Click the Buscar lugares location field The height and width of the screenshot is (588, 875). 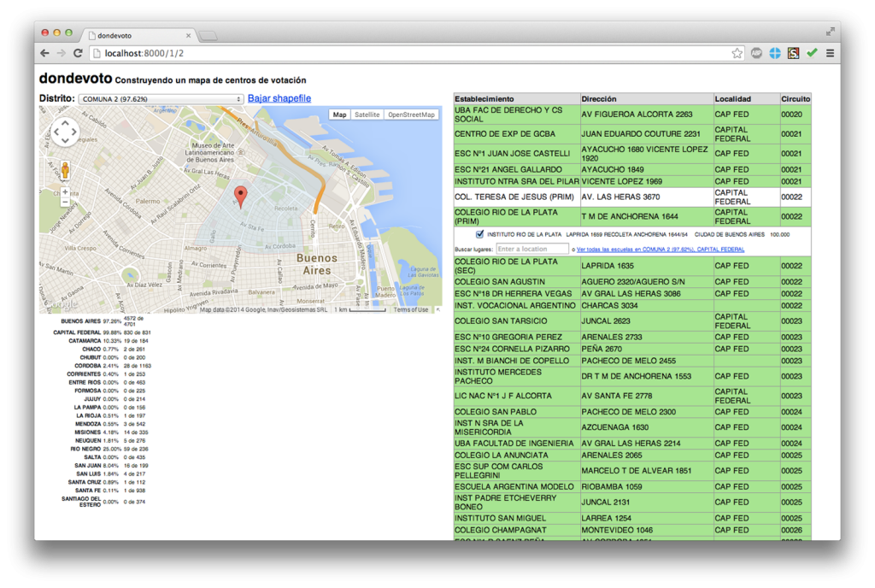coord(531,249)
